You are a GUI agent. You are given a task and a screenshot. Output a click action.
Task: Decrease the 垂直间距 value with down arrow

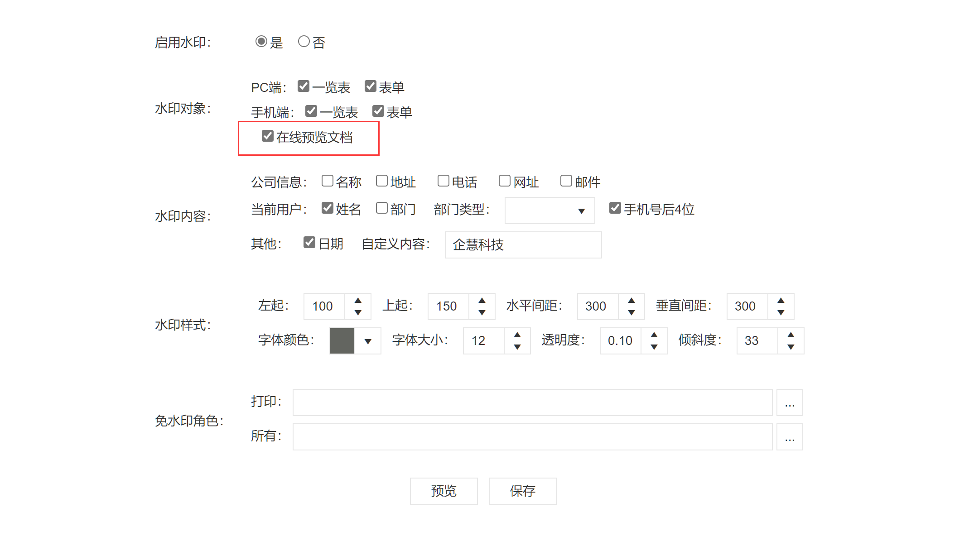point(781,312)
